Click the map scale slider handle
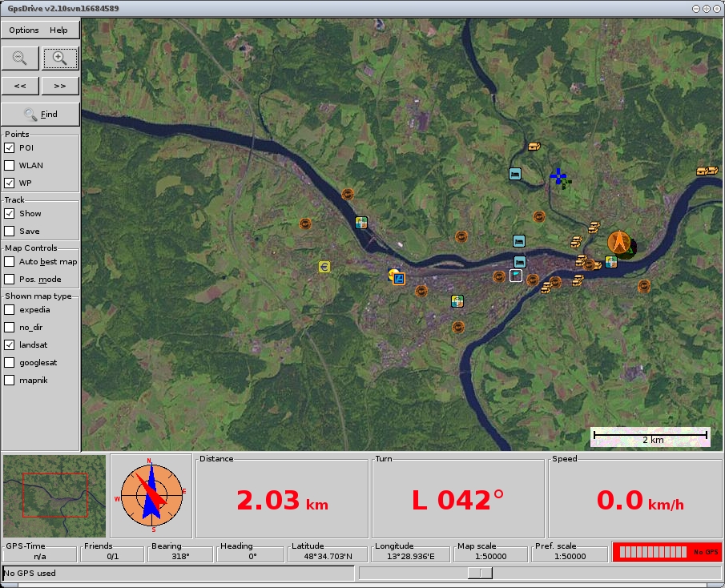725x588 pixels. coord(480,573)
